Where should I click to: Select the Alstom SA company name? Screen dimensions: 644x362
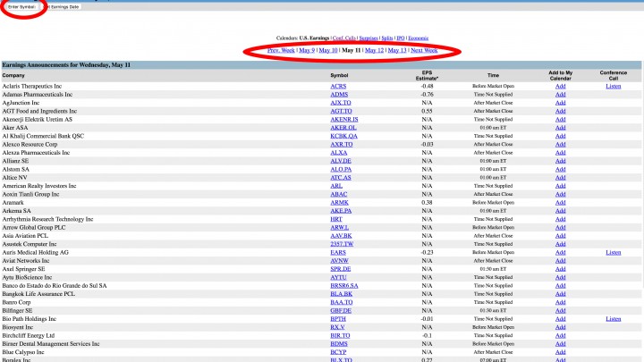click(15, 169)
